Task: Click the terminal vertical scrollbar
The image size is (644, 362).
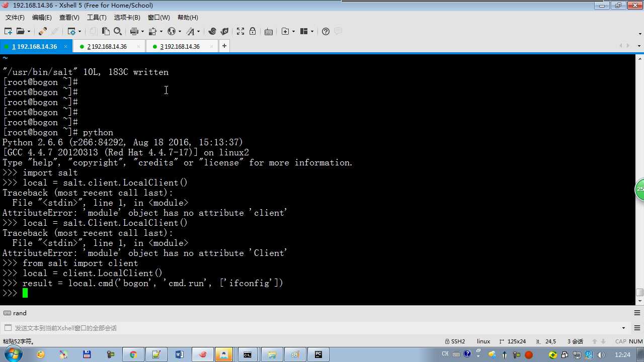Action: (x=639, y=179)
